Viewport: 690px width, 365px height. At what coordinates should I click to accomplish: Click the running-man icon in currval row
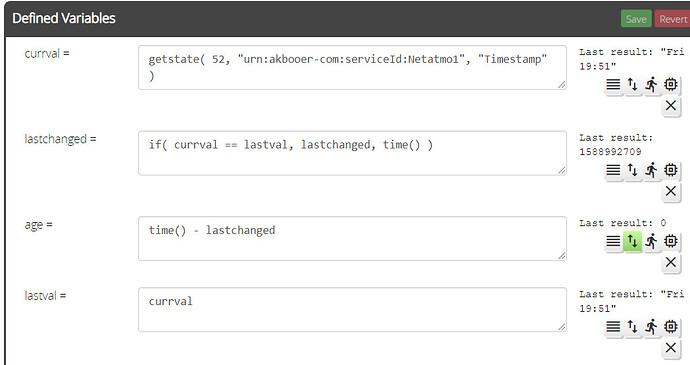pos(651,84)
